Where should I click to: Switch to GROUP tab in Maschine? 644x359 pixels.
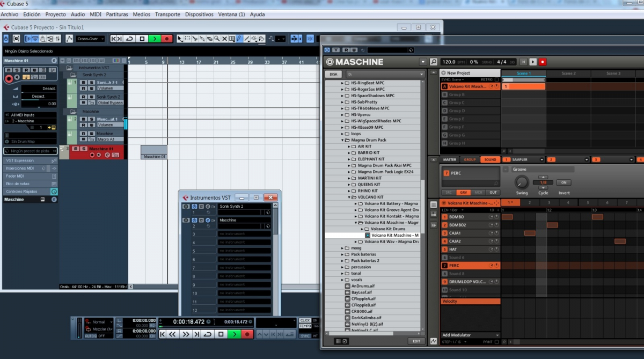click(x=470, y=160)
